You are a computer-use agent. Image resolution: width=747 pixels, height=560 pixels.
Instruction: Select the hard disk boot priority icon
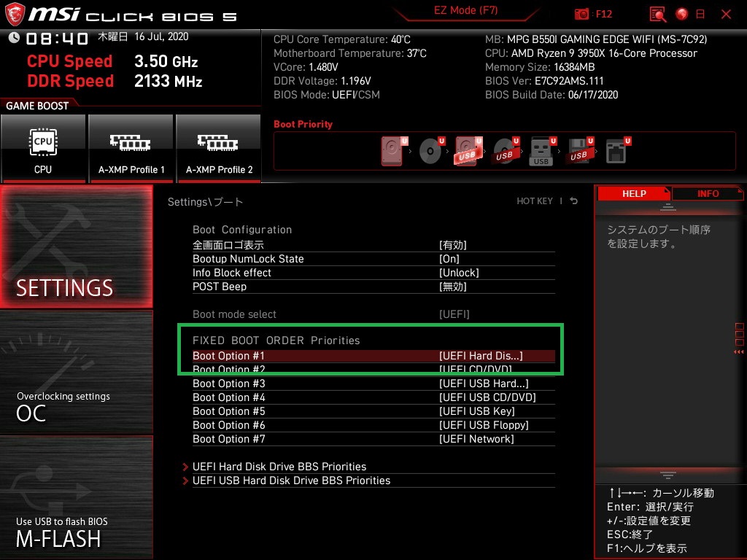click(393, 151)
